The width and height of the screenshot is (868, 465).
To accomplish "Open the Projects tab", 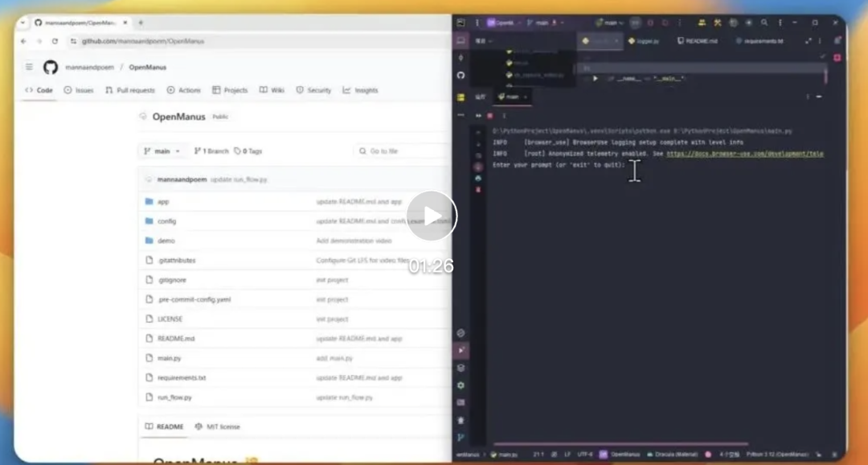I will [x=230, y=90].
